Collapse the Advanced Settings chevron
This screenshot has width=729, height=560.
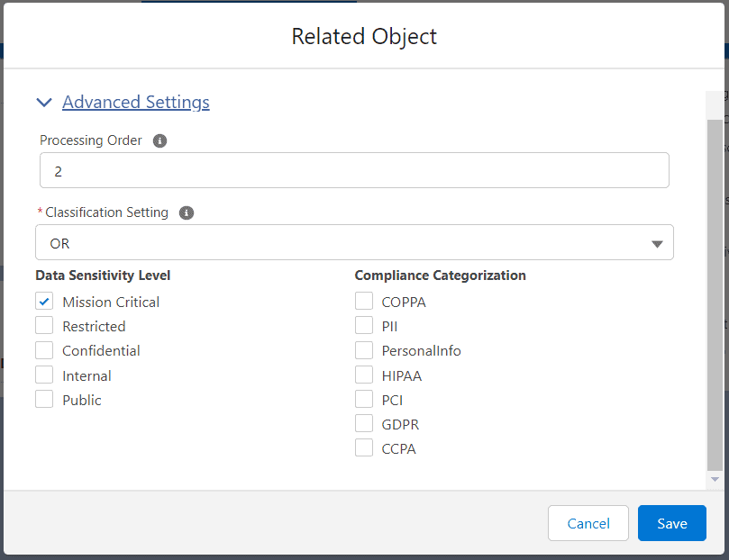pos(44,103)
